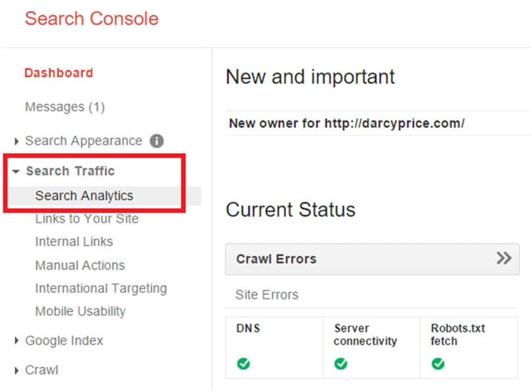
Task: Open Messages (1) in sidebar
Action: click(x=65, y=107)
